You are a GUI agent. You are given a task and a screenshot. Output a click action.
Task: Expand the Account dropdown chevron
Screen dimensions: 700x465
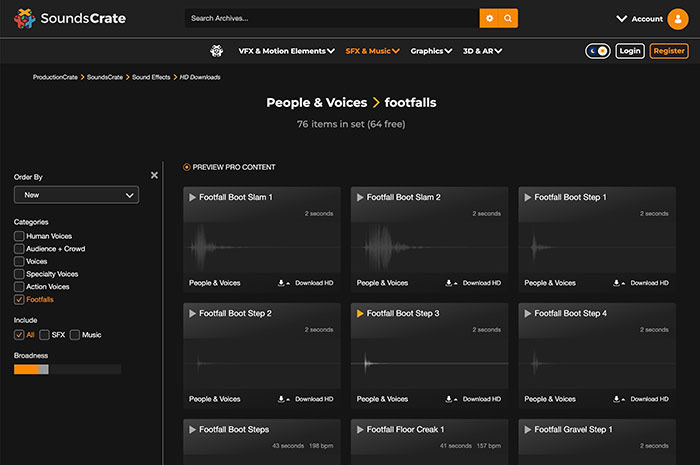pos(621,19)
